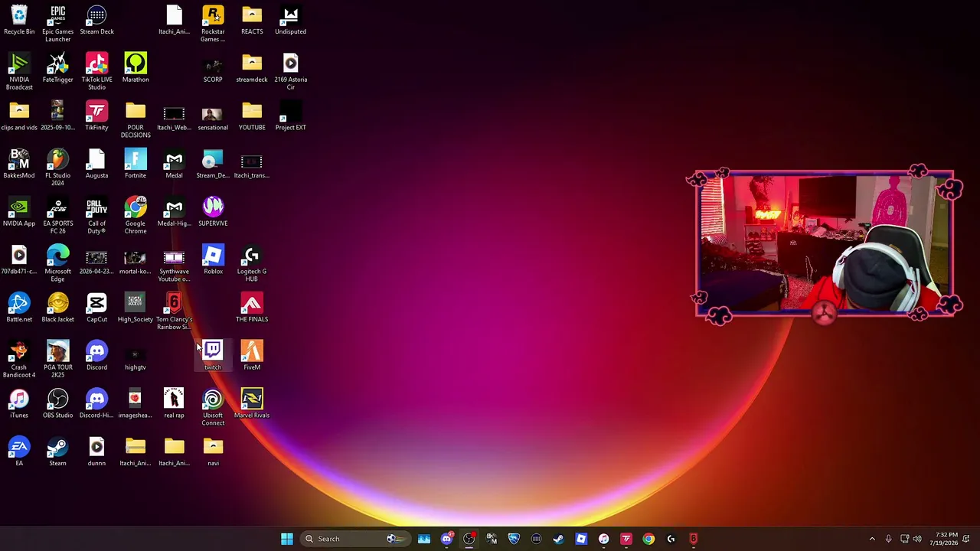The width and height of the screenshot is (980, 551).
Task: Select the FateTrigger desktop shortcut
Action: [58, 68]
